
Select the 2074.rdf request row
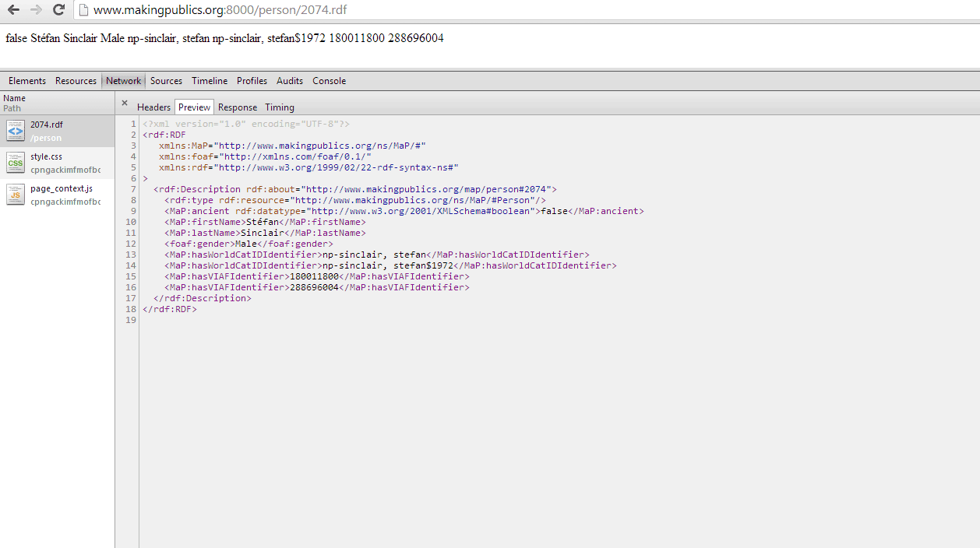(x=57, y=131)
